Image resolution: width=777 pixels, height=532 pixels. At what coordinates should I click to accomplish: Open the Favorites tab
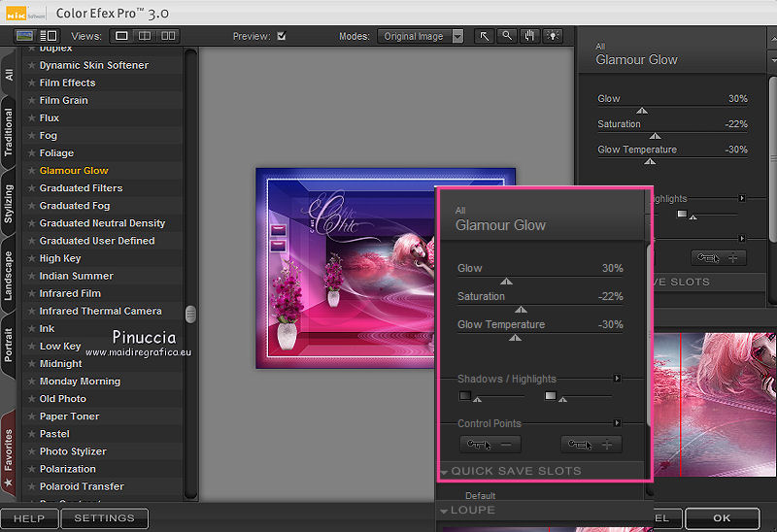(9, 455)
